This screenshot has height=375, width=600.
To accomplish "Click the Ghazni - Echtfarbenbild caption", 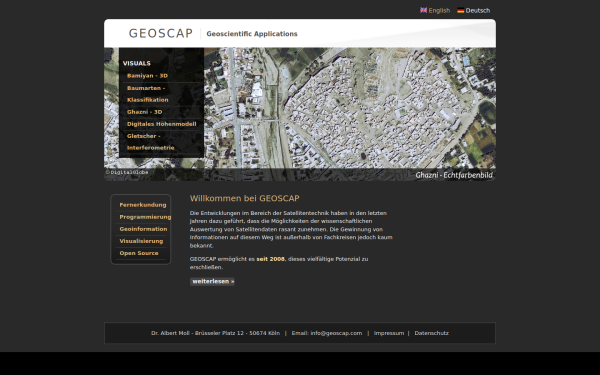I will (454, 175).
